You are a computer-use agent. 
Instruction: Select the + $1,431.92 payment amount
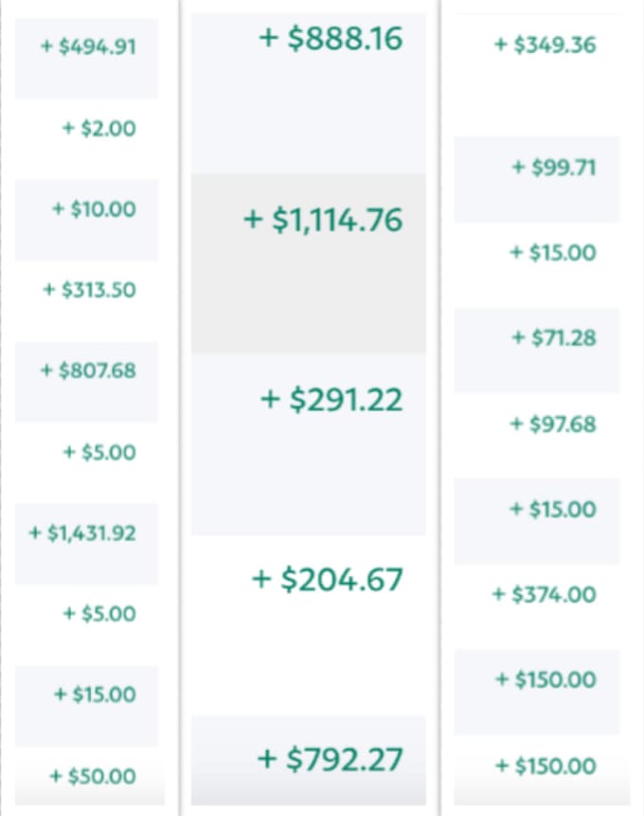(x=82, y=533)
